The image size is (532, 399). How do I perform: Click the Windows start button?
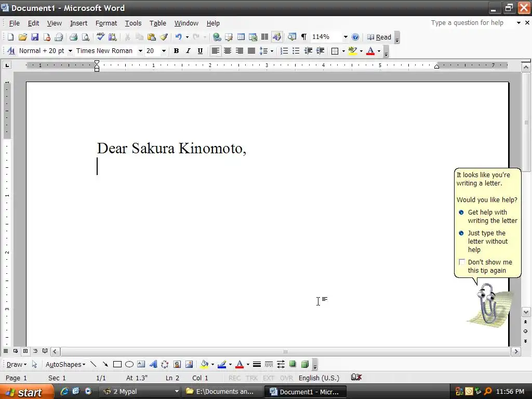(x=26, y=392)
